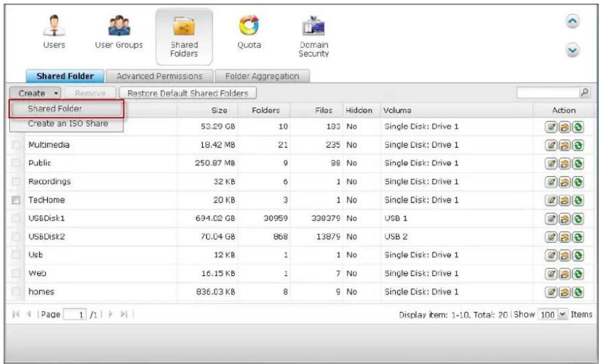Switch to the Folder Aggregation tab

(x=262, y=76)
